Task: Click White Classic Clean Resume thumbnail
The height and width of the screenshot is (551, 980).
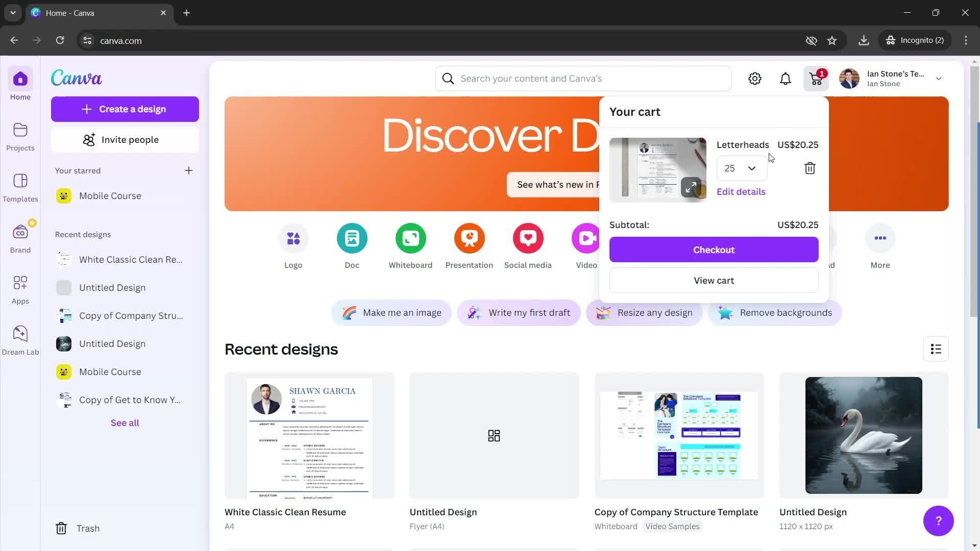Action: pyautogui.click(x=309, y=435)
